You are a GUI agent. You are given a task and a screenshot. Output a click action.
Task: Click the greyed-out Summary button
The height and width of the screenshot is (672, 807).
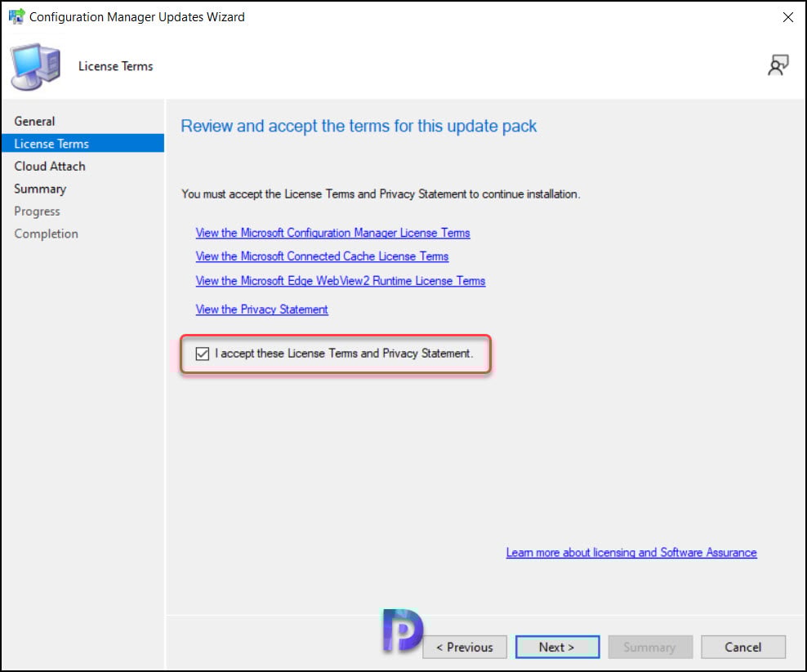(650, 647)
